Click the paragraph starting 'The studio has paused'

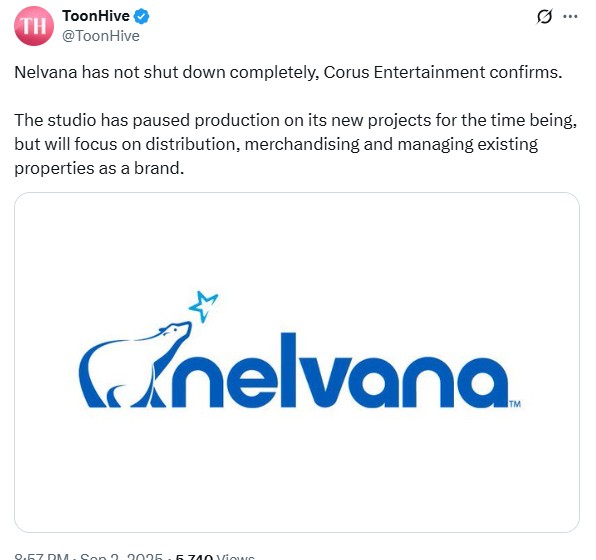coord(296,144)
